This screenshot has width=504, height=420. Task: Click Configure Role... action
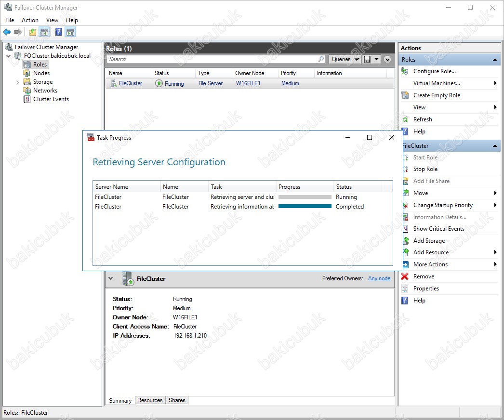(434, 71)
